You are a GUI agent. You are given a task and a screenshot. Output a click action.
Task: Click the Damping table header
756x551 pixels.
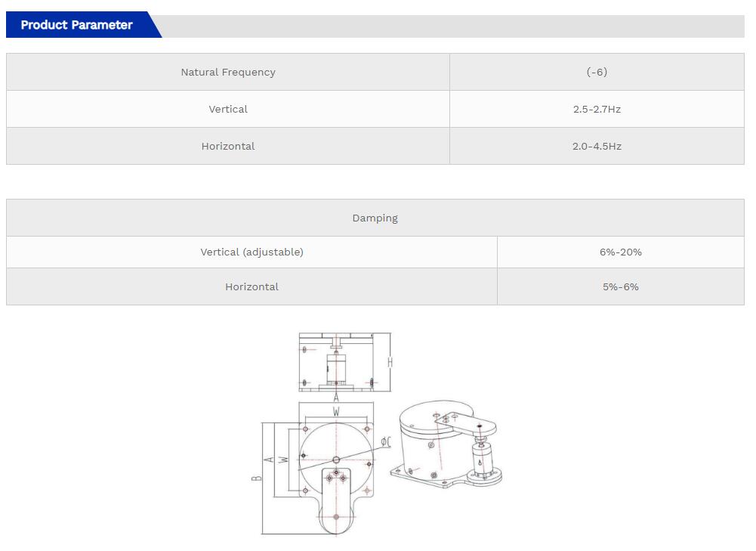point(375,218)
